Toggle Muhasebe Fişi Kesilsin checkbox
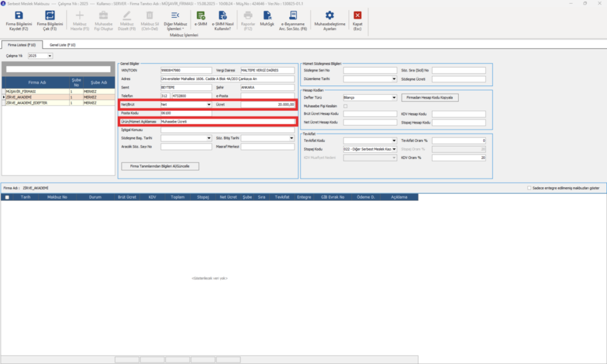This screenshot has height=364, width=607. (346, 106)
